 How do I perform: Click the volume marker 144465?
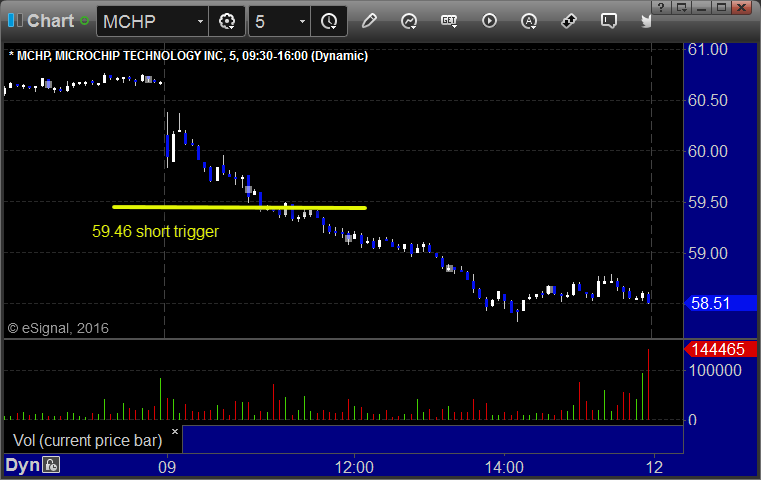coord(720,349)
